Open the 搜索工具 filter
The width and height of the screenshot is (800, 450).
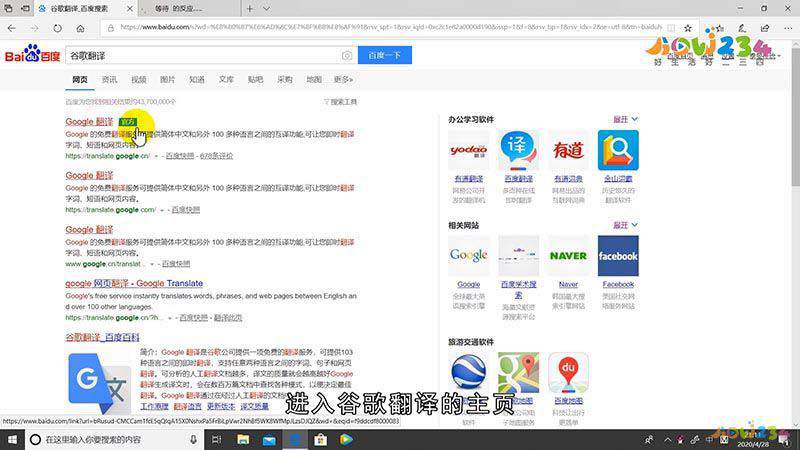pos(340,102)
